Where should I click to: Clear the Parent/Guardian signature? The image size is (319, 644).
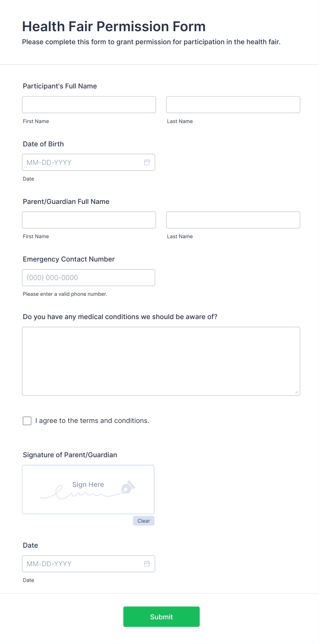pos(143,521)
